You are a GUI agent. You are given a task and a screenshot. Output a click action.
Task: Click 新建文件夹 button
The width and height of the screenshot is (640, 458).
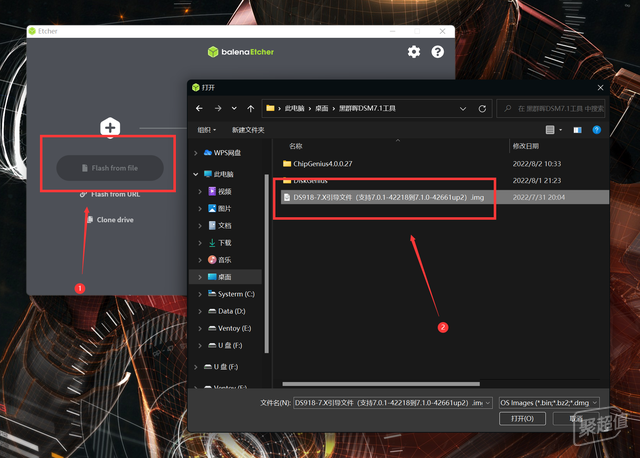pyautogui.click(x=248, y=130)
